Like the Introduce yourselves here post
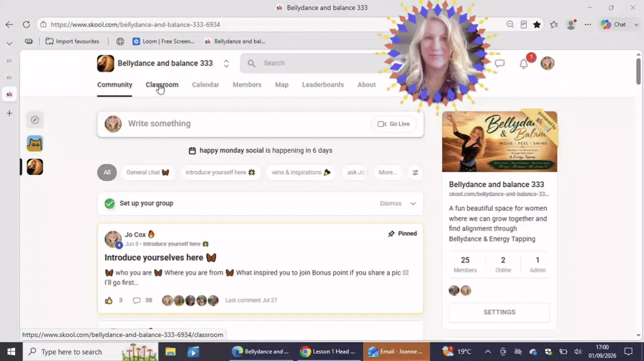The image size is (644, 361). pyautogui.click(x=108, y=301)
